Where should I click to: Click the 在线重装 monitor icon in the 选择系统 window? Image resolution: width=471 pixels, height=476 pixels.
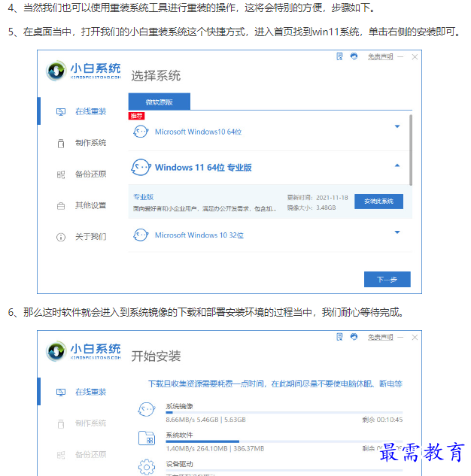tap(61, 112)
